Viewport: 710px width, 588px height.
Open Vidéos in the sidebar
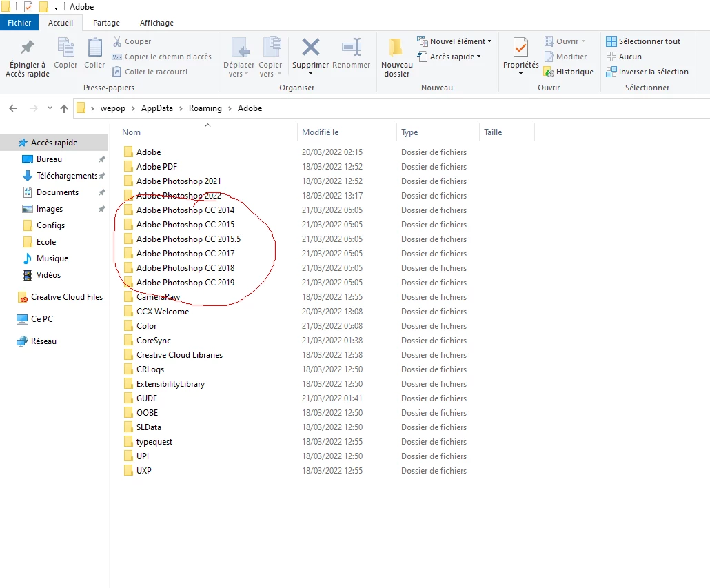(48, 275)
